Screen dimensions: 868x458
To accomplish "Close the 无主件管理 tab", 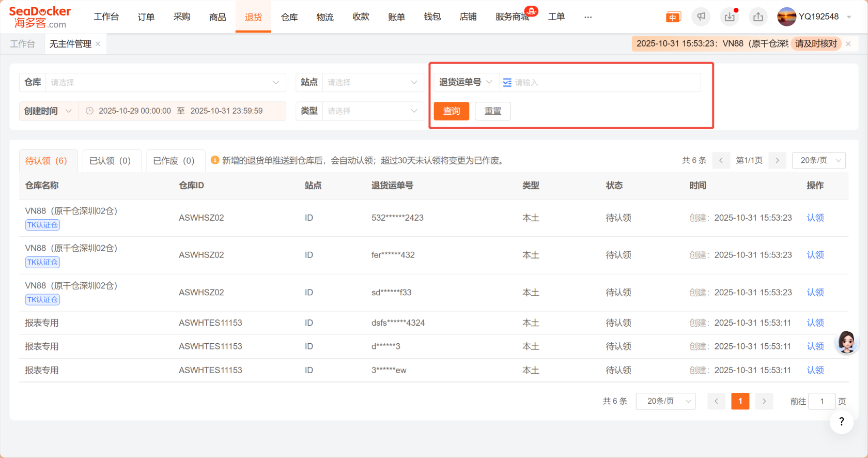I will click(x=98, y=44).
